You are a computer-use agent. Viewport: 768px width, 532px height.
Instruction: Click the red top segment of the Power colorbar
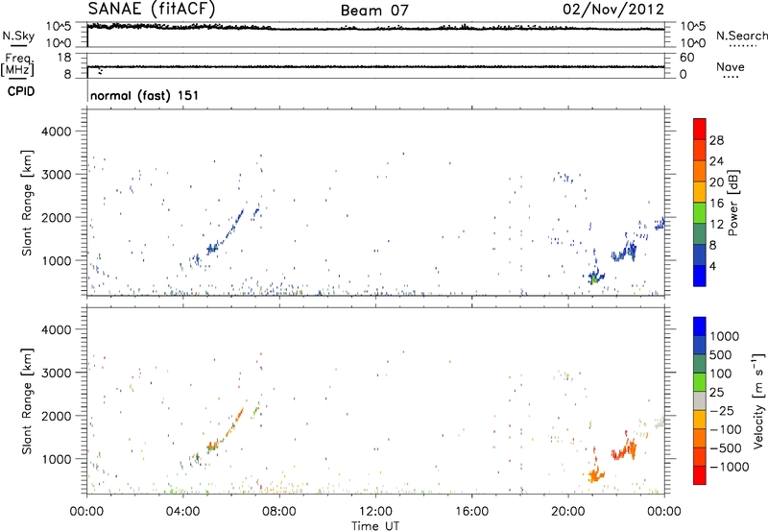pyautogui.click(x=700, y=129)
